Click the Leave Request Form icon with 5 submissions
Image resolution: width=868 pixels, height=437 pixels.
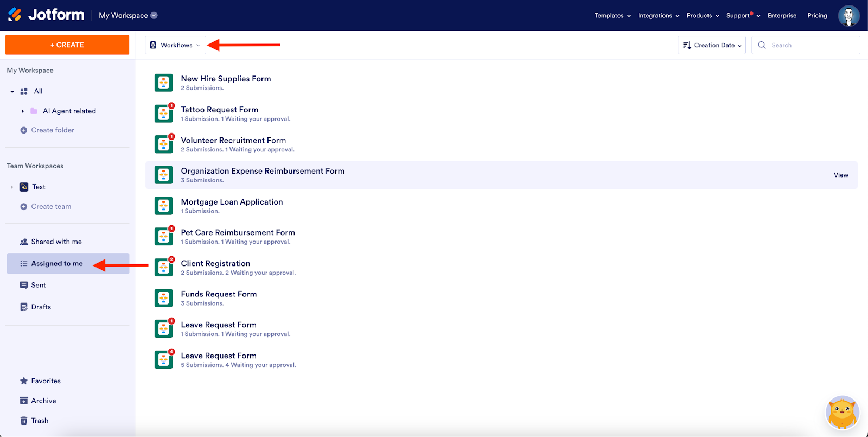coord(163,359)
